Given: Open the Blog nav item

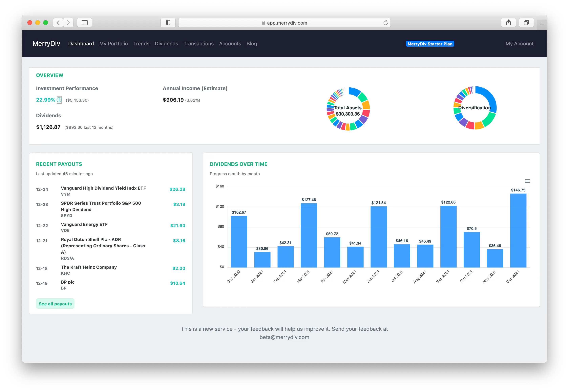Looking at the screenshot, I should 252,44.
